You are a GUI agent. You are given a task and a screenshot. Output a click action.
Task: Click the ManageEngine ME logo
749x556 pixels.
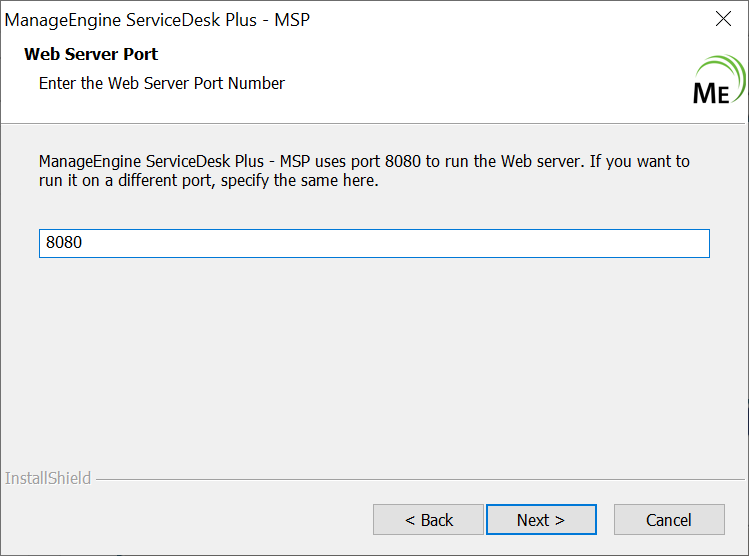tap(719, 80)
